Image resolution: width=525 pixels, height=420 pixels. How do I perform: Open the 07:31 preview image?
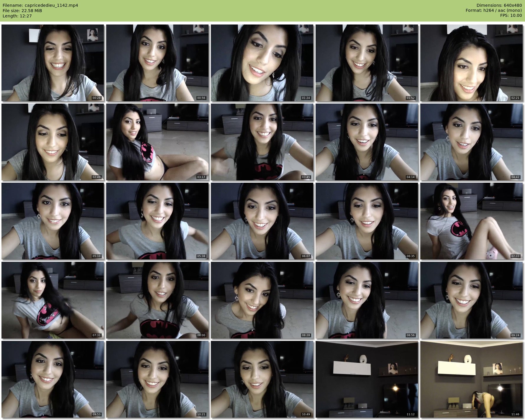(52, 300)
